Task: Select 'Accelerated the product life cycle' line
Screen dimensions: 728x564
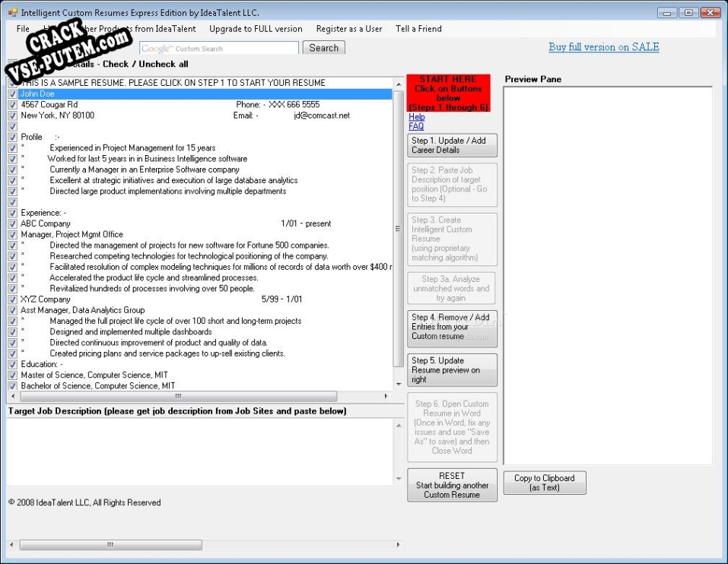Action: pos(154,278)
